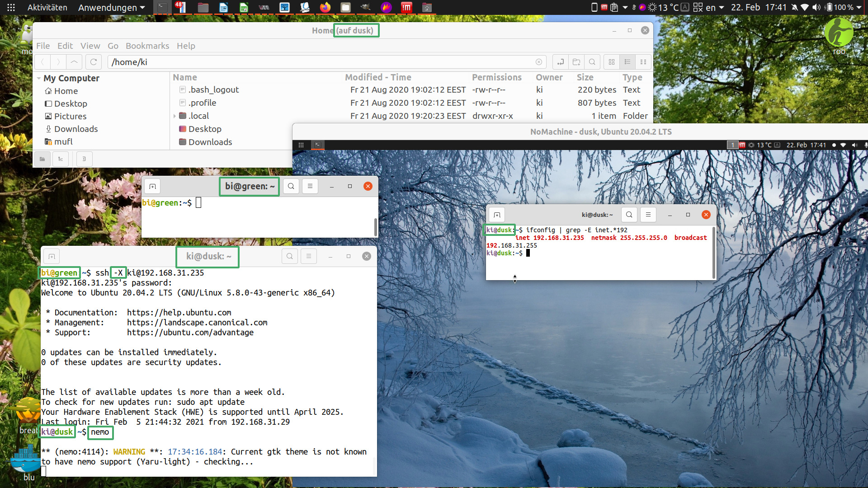Open hamburger menu in bi@green terminal

(x=310, y=186)
